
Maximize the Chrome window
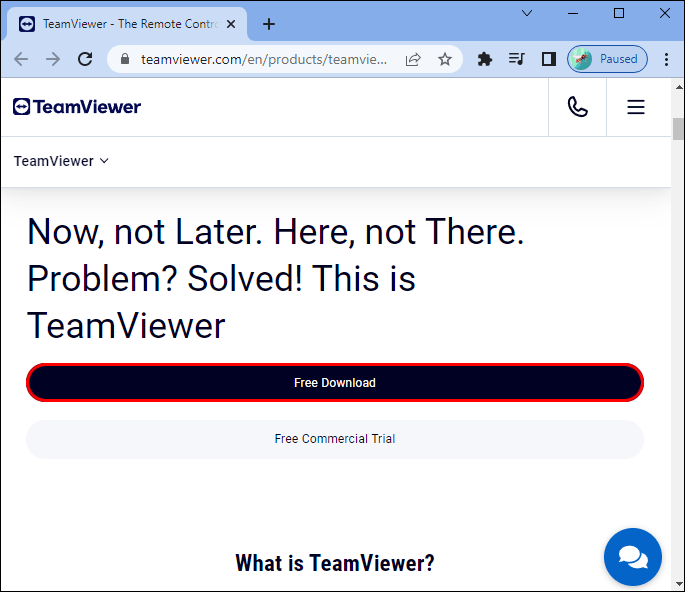pos(619,14)
